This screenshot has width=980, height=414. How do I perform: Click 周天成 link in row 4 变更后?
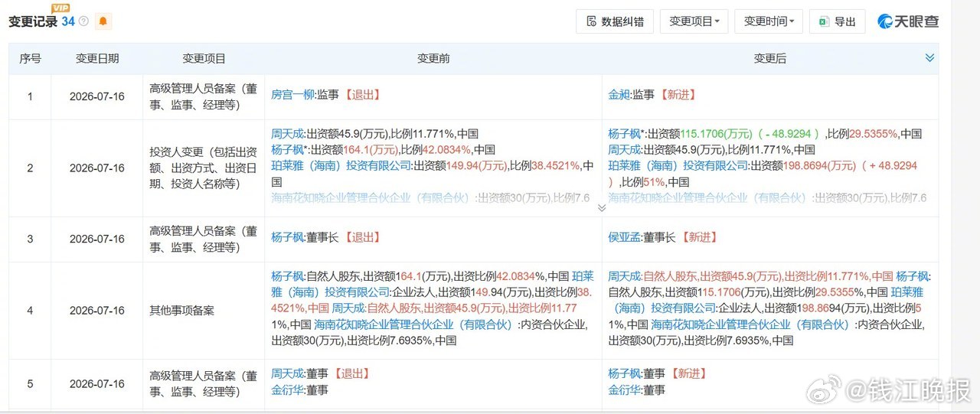coord(625,276)
